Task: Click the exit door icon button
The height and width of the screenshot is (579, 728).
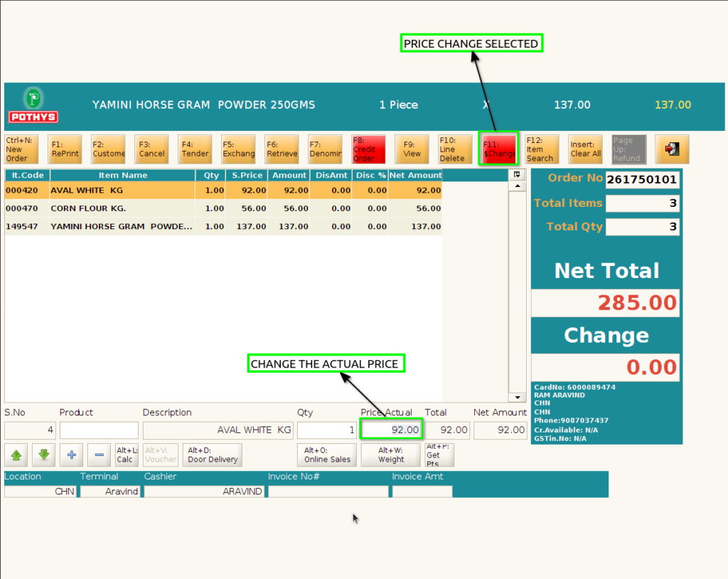Action: (672, 149)
